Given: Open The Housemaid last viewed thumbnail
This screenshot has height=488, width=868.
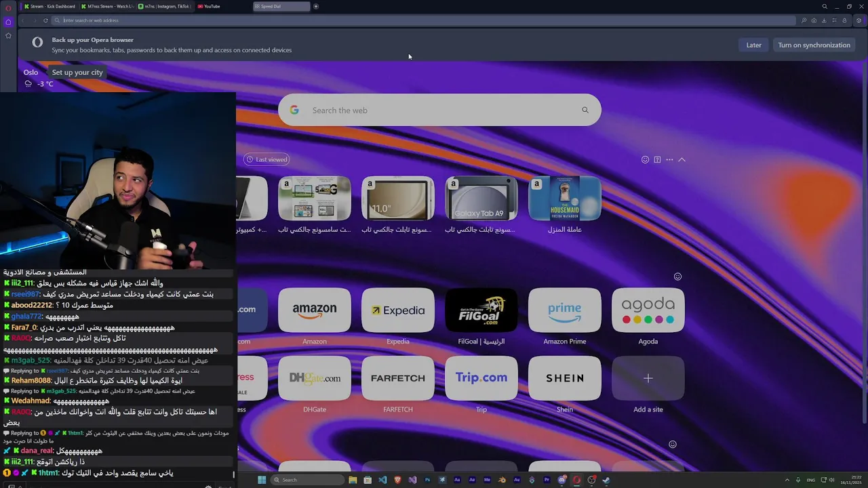Looking at the screenshot, I should coord(565,199).
